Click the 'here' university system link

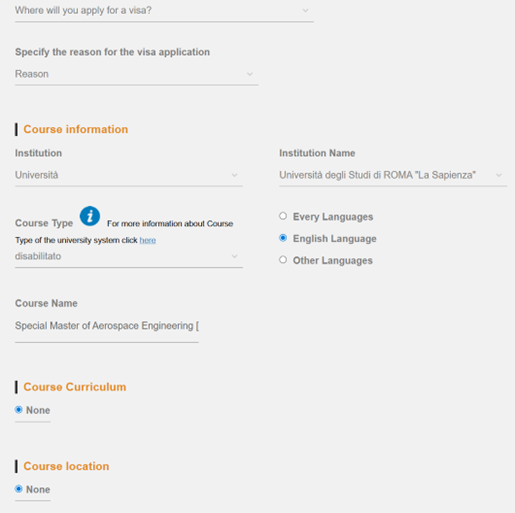click(x=148, y=240)
